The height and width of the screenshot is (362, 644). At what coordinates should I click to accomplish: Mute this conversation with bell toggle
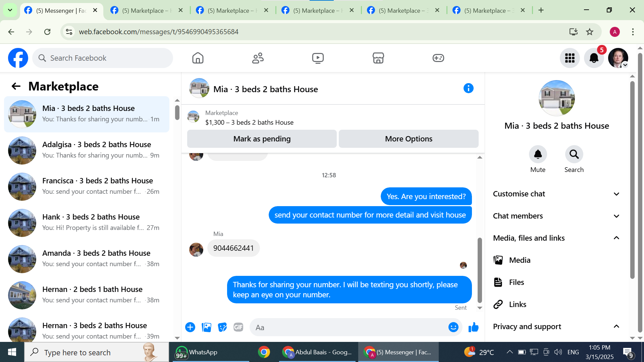tap(538, 154)
